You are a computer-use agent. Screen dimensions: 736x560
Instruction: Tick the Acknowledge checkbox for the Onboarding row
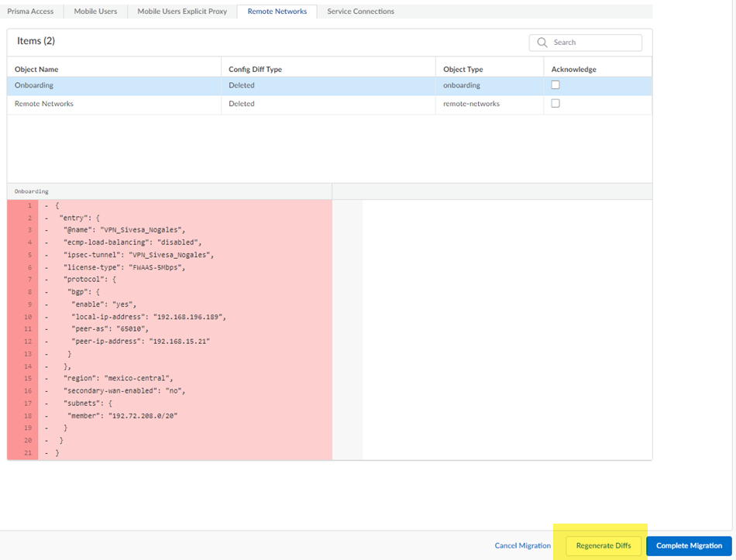555,85
